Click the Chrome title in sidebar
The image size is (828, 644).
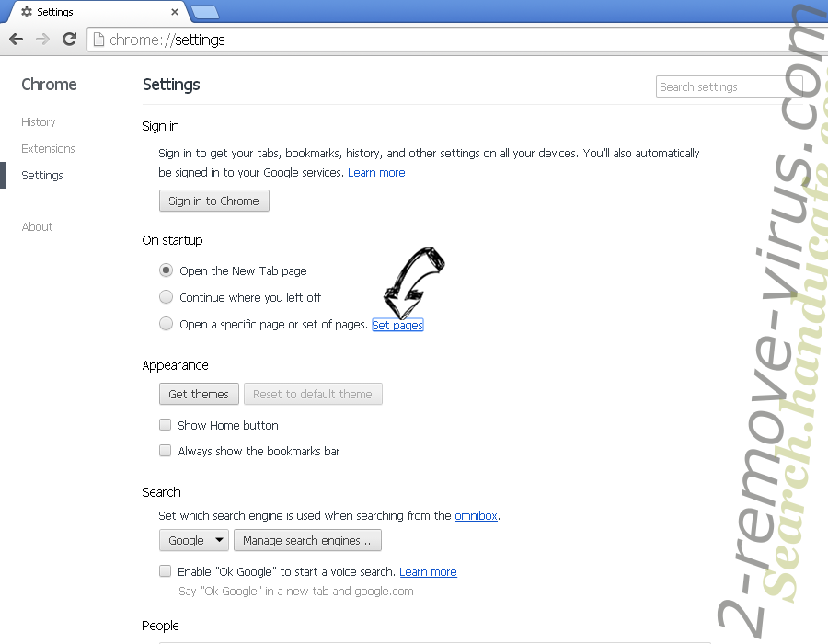point(49,85)
